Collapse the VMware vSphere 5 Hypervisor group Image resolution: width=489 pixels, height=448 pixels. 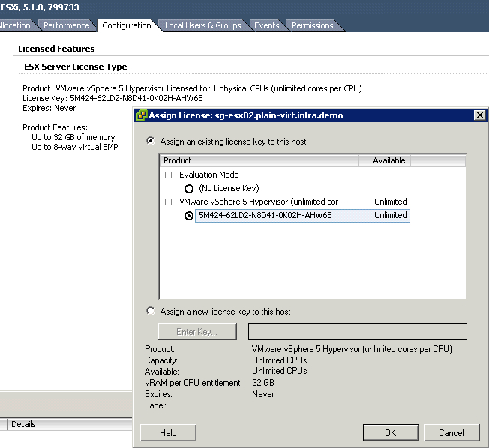tap(169, 202)
